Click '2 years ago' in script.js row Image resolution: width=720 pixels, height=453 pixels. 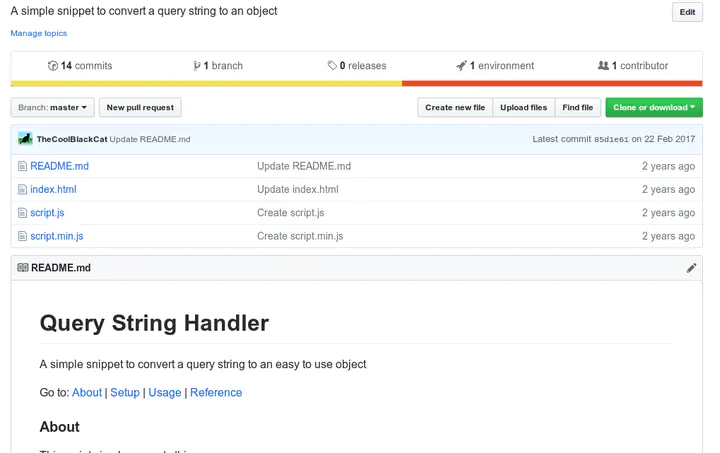click(668, 213)
